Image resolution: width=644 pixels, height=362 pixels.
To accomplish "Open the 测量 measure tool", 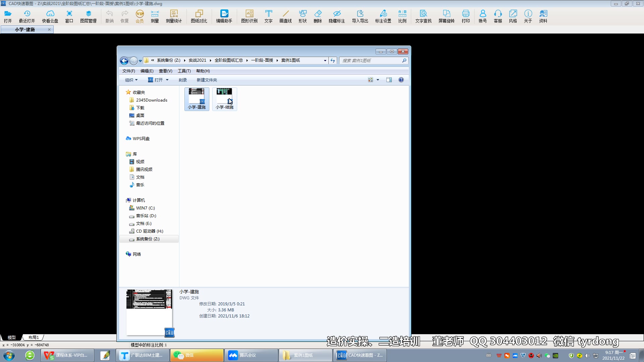I will 155,16.
